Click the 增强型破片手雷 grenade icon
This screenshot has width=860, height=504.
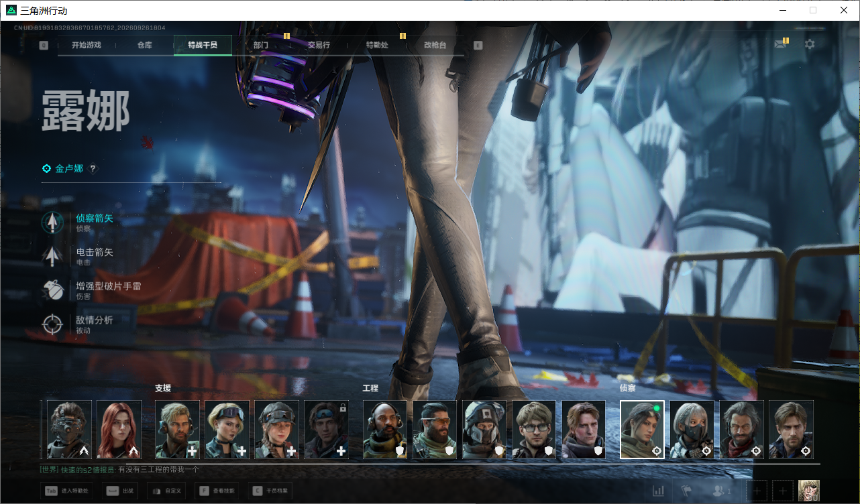click(x=52, y=290)
